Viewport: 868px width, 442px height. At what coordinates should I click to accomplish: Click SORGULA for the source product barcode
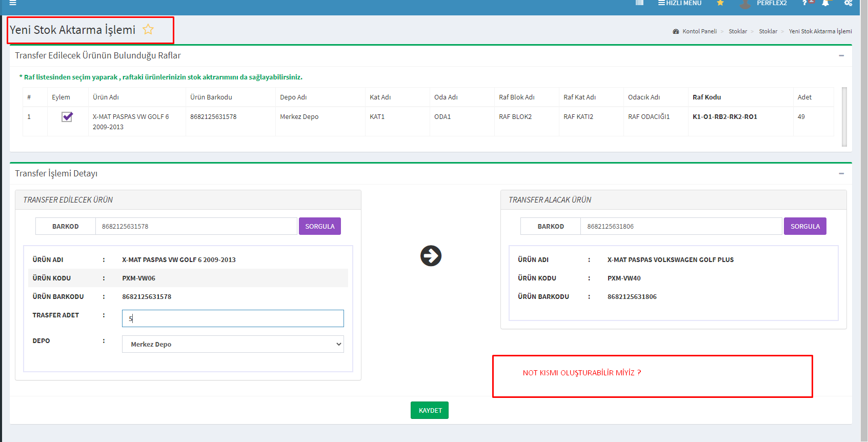[x=319, y=226]
